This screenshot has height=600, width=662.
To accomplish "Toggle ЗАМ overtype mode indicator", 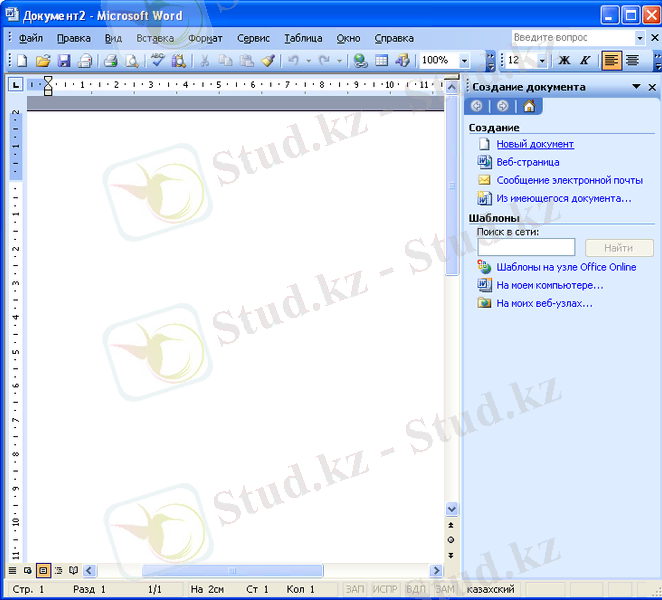I will point(445,589).
